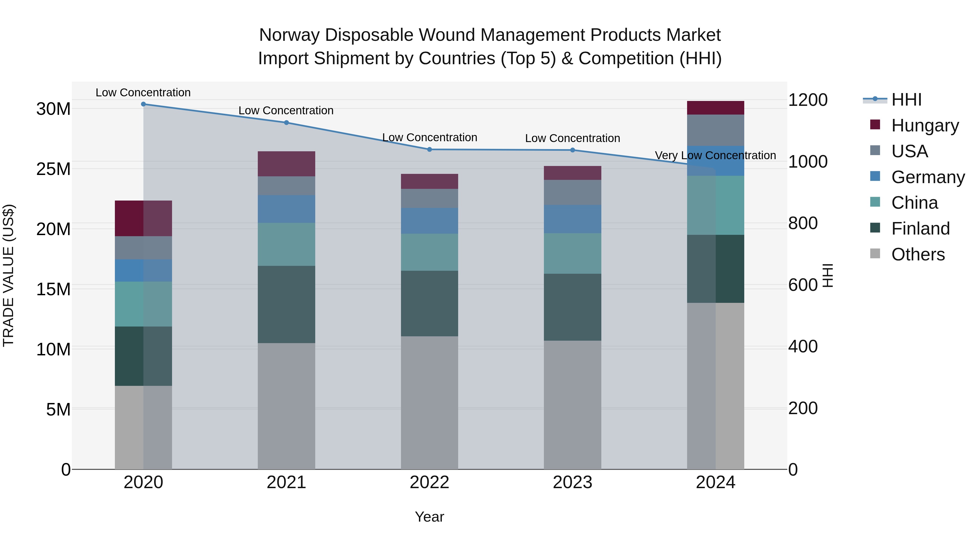Click the 2023 x-axis label

[572, 482]
